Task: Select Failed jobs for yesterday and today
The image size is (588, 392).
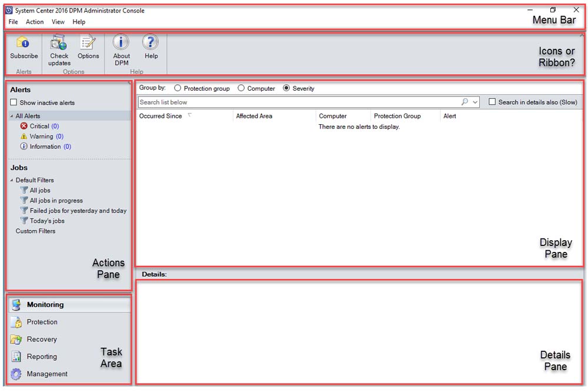Action: [78, 211]
